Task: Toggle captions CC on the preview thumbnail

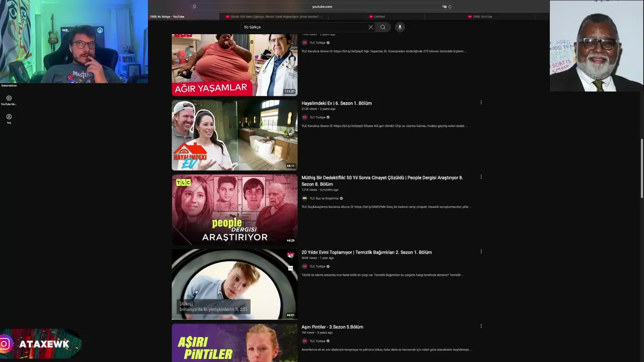Action: coord(290,268)
